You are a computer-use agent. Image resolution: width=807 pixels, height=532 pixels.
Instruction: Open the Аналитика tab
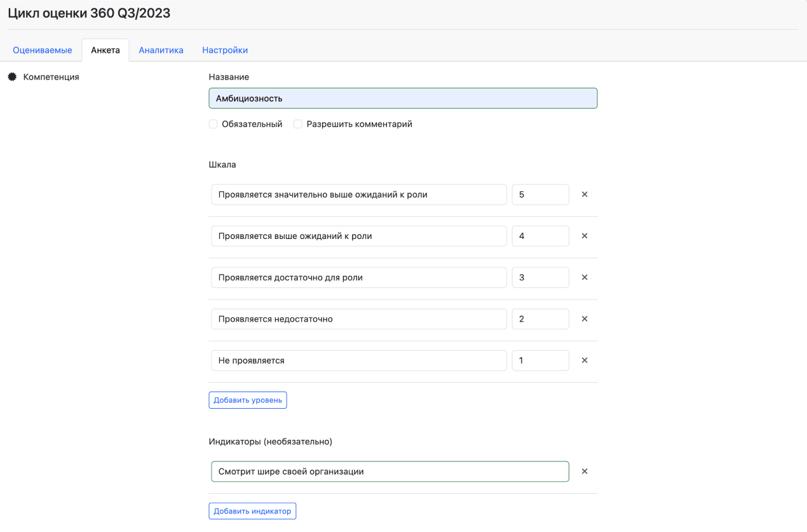161,50
